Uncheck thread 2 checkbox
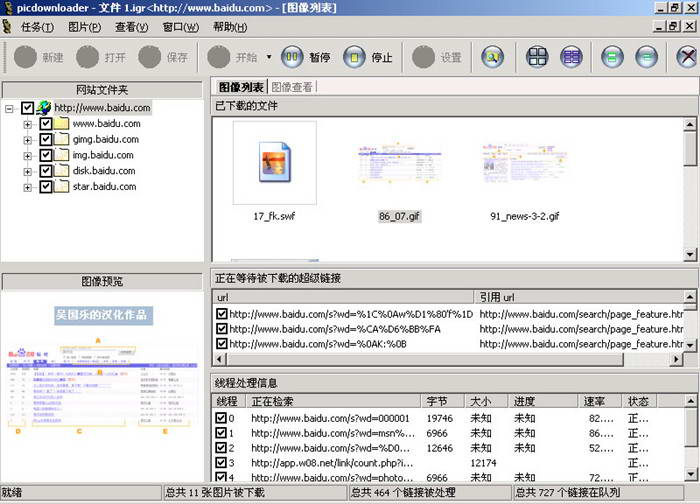700x504 pixels. pos(221,448)
